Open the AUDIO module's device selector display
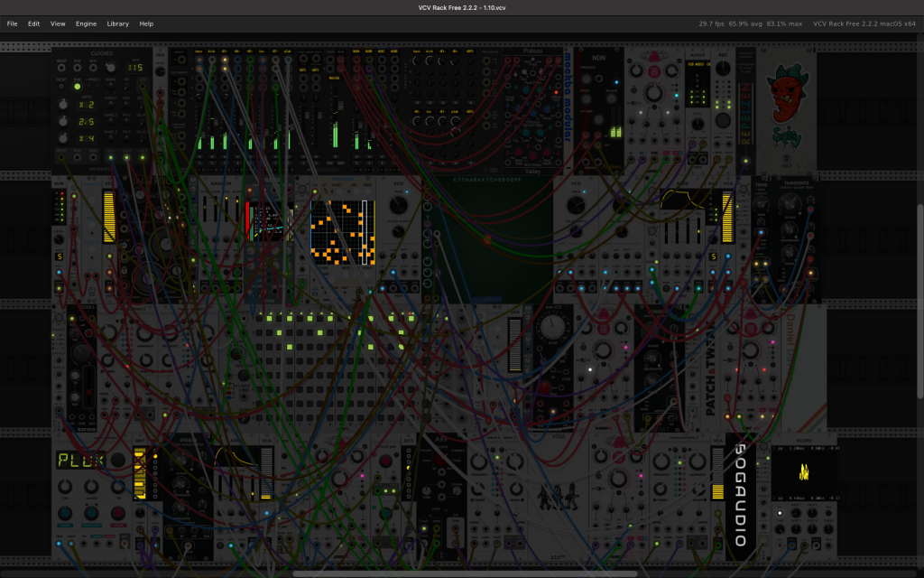Viewport: 924px width, 578px height. point(698,64)
